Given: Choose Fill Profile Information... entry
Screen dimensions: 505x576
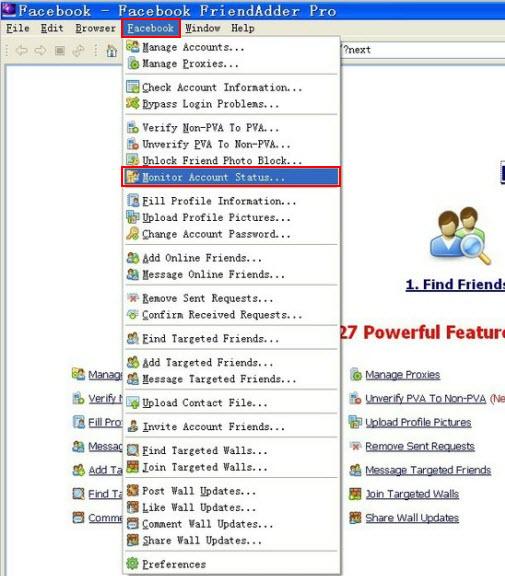Looking at the screenshot, I should point(231,201).
